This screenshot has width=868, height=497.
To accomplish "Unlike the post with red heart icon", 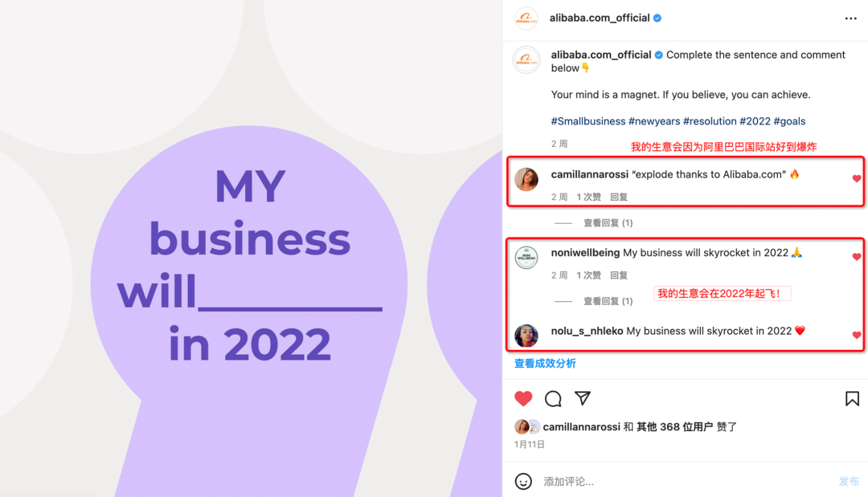I will click(523, 398).
